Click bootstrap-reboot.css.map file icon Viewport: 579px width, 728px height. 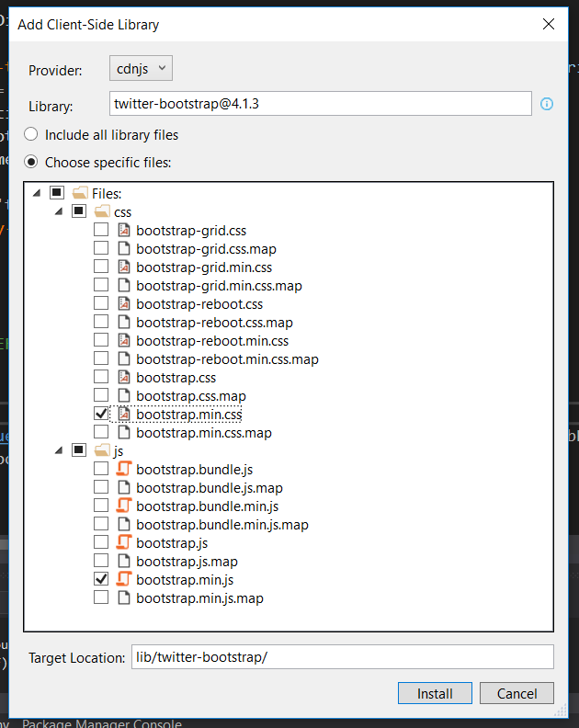123,322
